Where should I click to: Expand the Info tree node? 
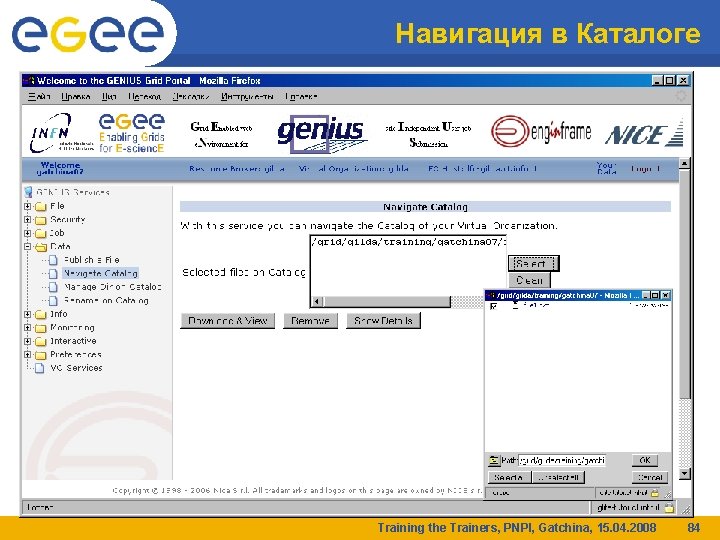pyautogui.click(x=28, y=315)
